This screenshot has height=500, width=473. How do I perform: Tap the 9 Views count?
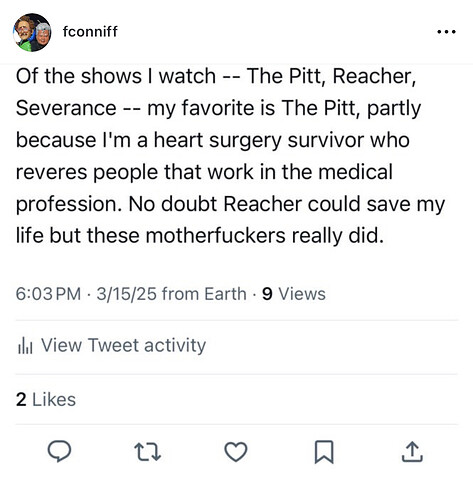click(294, 294)
